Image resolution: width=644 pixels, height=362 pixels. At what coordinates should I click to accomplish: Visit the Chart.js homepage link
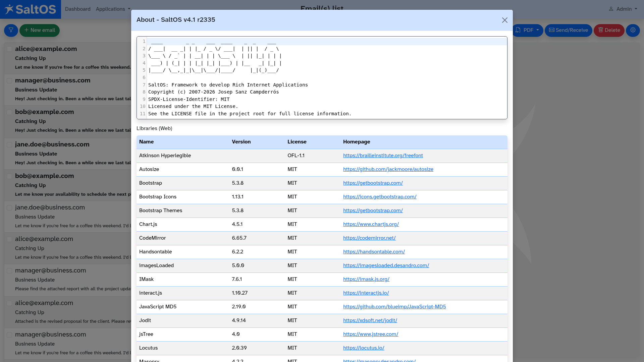pos(371,224)
